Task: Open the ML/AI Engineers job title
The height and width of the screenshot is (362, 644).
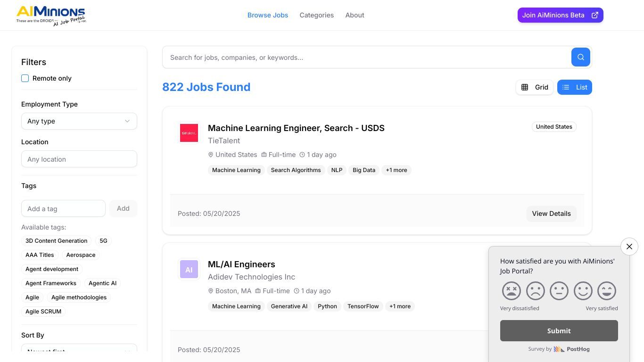Action: coord(241,264)
